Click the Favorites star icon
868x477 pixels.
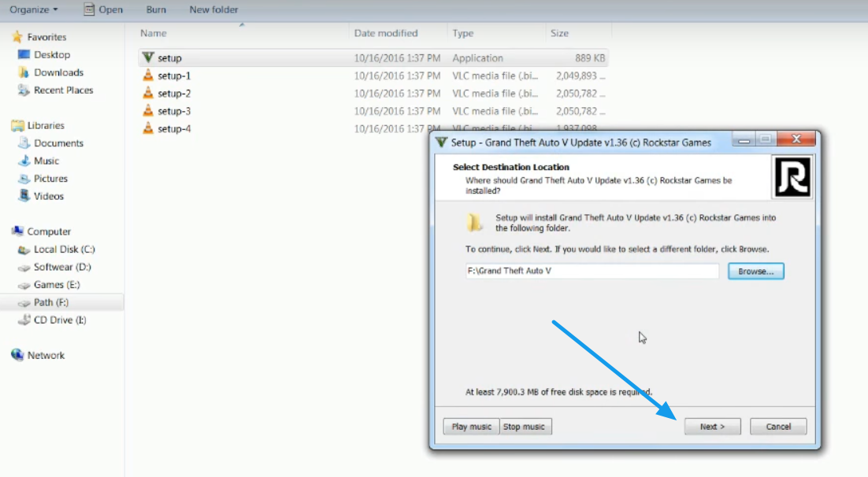pos(17,37)
